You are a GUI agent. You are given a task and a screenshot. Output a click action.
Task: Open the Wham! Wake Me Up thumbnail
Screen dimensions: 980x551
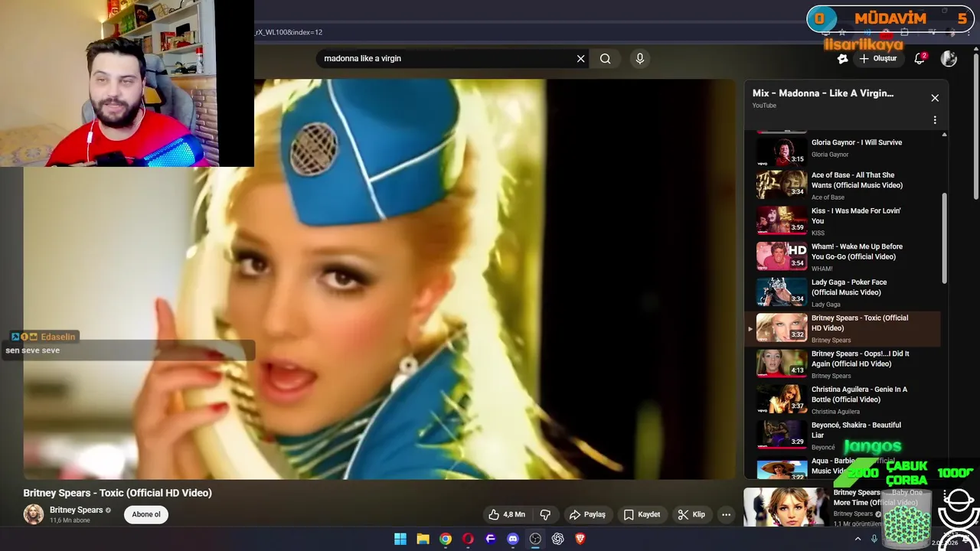(x=782, y=256)
